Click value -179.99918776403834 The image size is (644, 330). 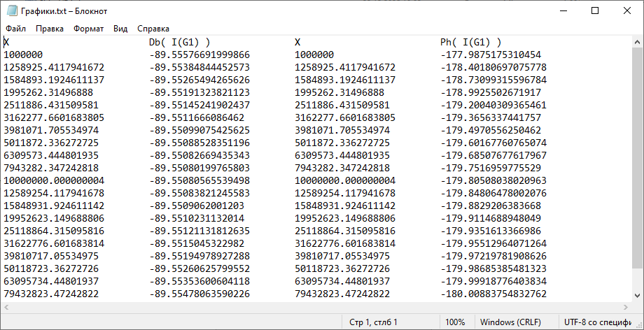coord(493,281)
